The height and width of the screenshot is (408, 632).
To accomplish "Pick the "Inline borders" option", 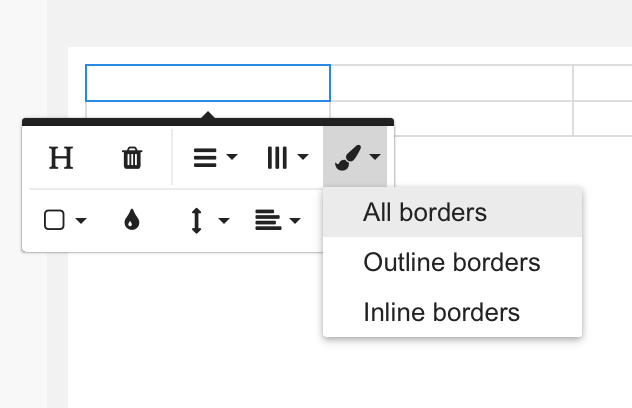I will click(441, 312).
